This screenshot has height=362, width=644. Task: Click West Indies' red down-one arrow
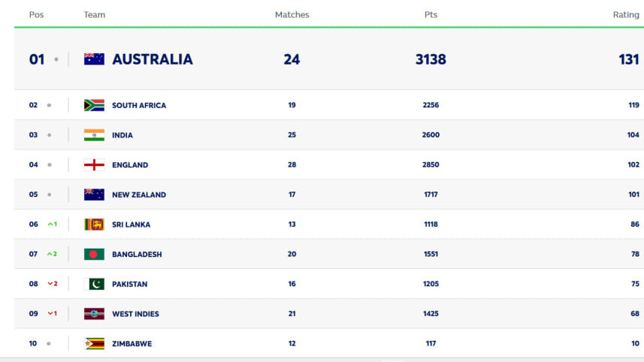click(x=52, y=314)
